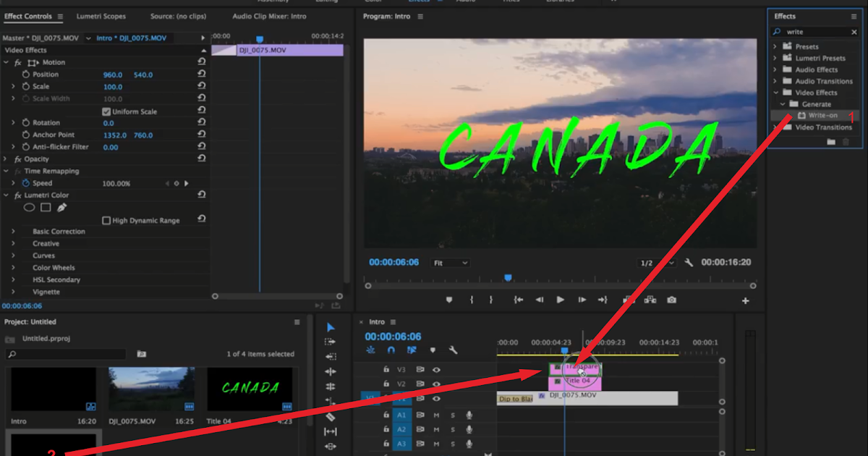Reset the Opacity effect

point(201,159)
